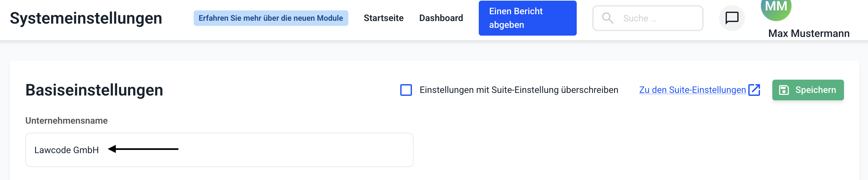
Task: Go to Startseite
Action: point(383,18)
